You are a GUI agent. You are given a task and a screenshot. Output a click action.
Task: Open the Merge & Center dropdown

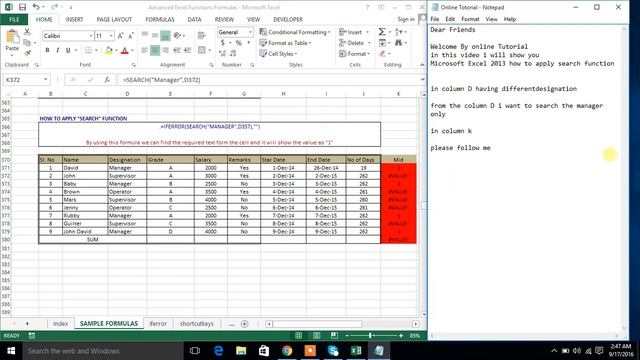210,50
